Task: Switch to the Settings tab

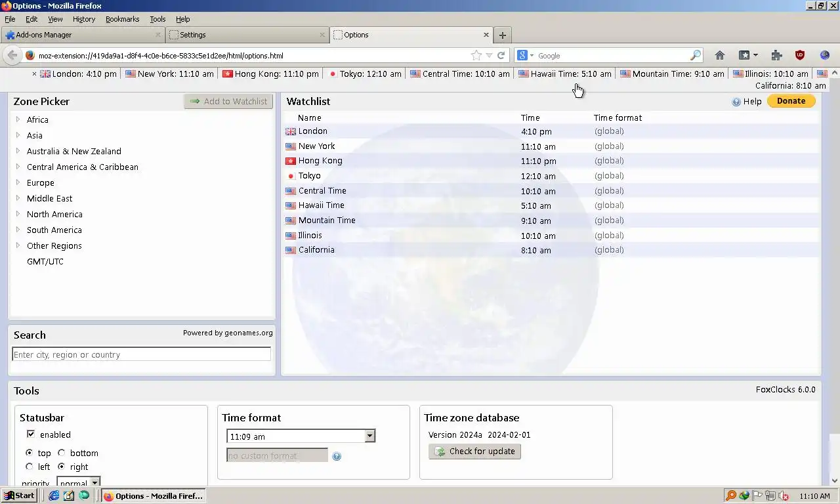Action: (x=247, y=35)
